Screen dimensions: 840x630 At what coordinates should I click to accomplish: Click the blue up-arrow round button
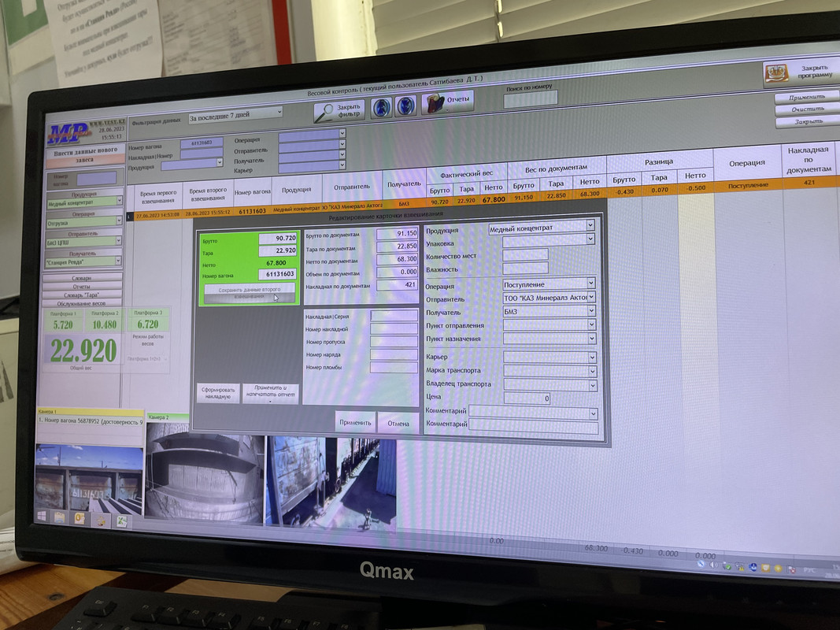coord(382,106)
